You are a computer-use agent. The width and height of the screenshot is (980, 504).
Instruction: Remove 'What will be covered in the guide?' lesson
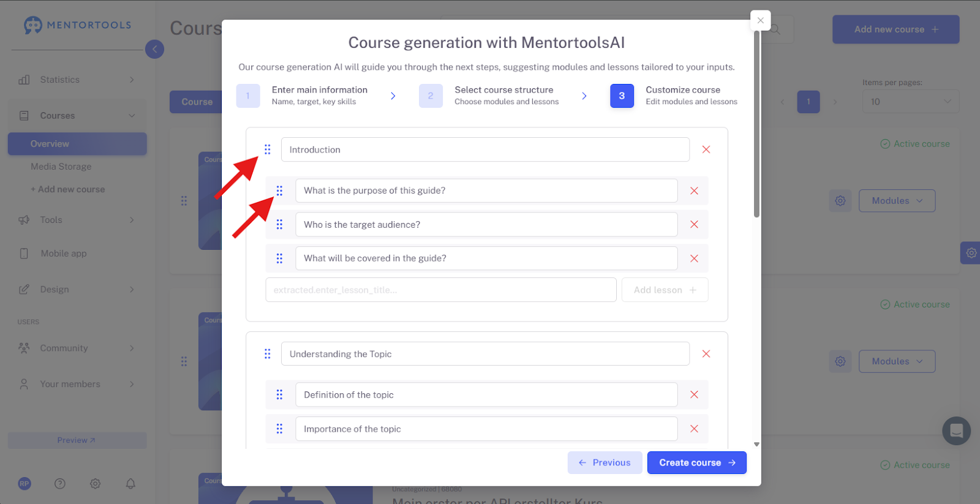pyautogui.click(x=694, y=258)
